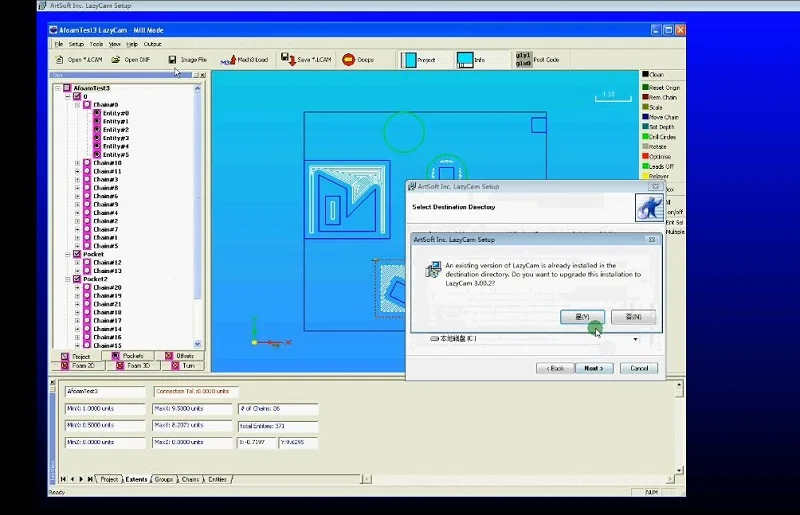Select the Entity#0 radio marker
This screenshot has height=515, width=800.
pyautogui.click(x=97, y=113)
